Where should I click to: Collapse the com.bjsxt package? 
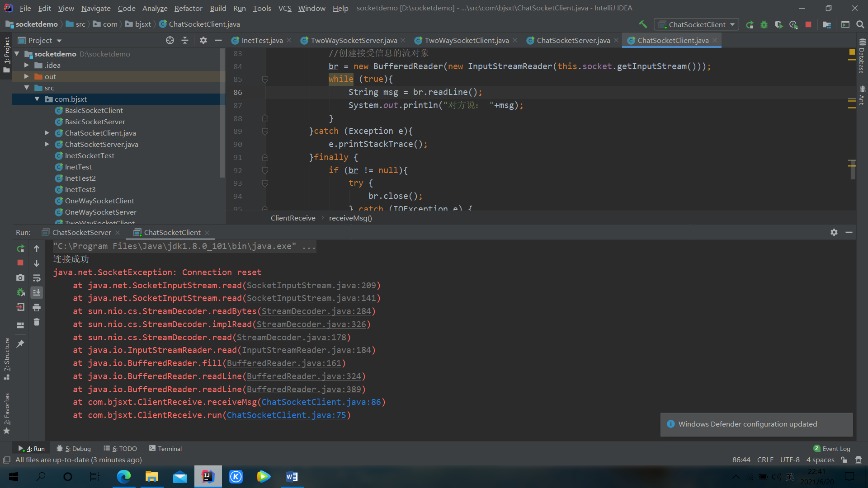[x=37, y=99]
